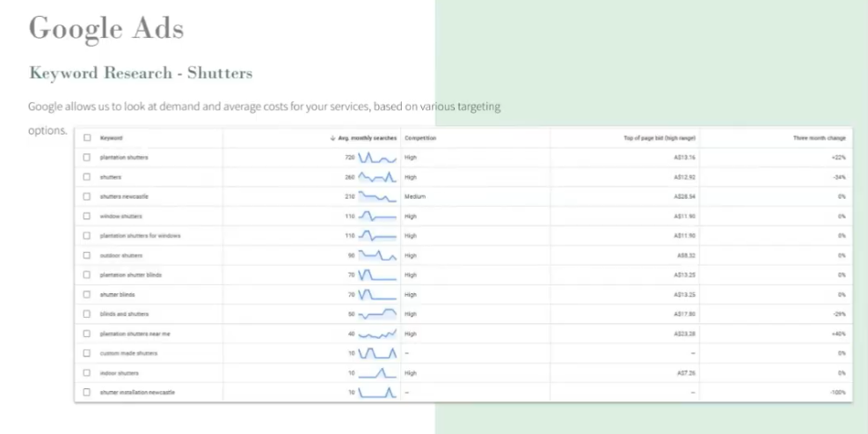Sort by the Competition column header
Screen dimensions: 868x434
(420, 138)
